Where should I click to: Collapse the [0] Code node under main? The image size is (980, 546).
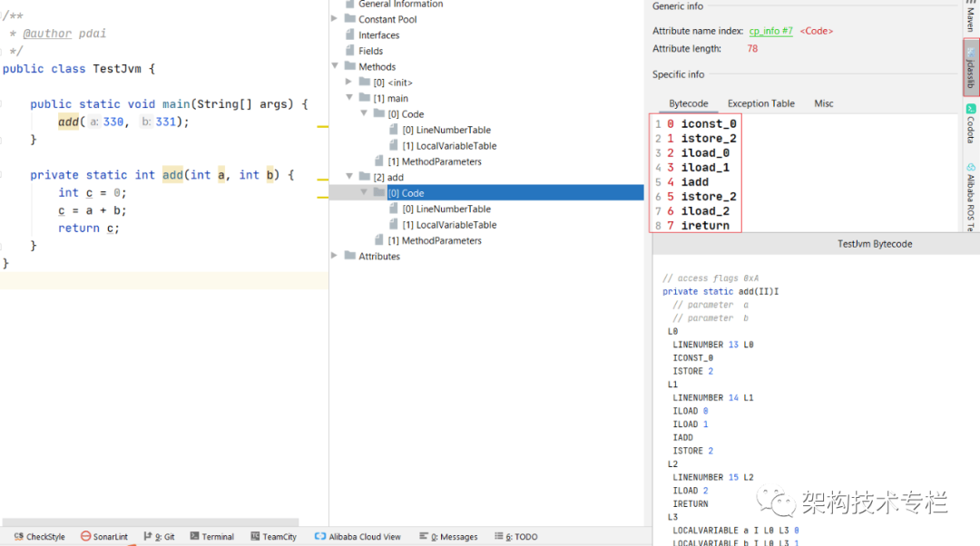point(364,113)
